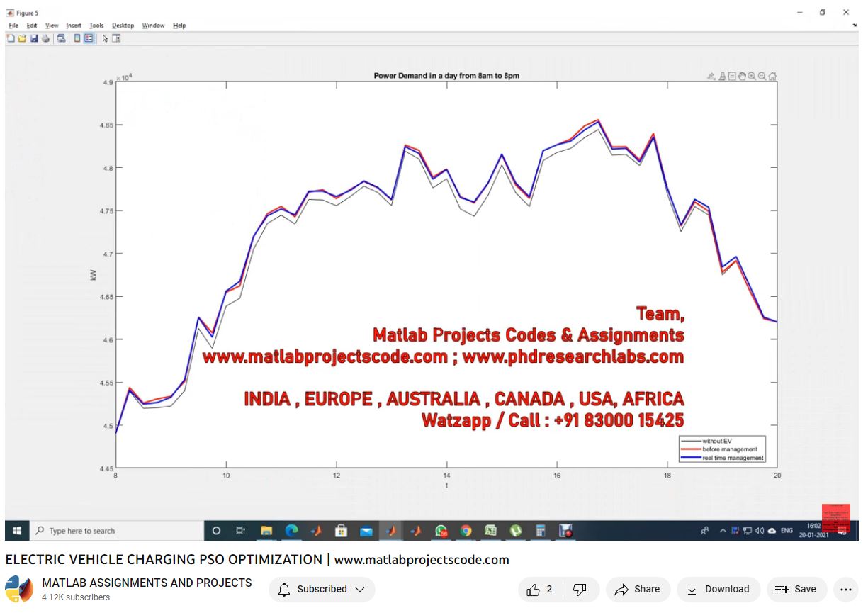Click the 'kW' y-axis label
Viewport: 868px width, 613px height.
(94, 275)
